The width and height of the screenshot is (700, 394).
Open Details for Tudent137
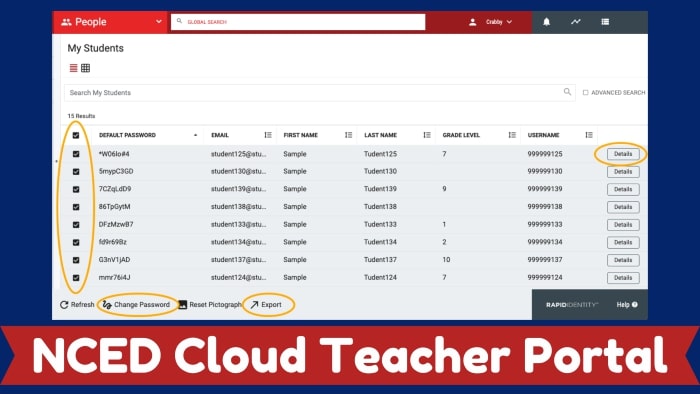623,260
